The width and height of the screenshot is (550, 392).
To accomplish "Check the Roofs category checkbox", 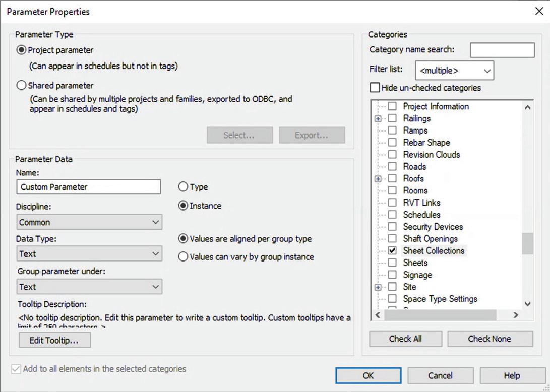I will pos(392,178).
